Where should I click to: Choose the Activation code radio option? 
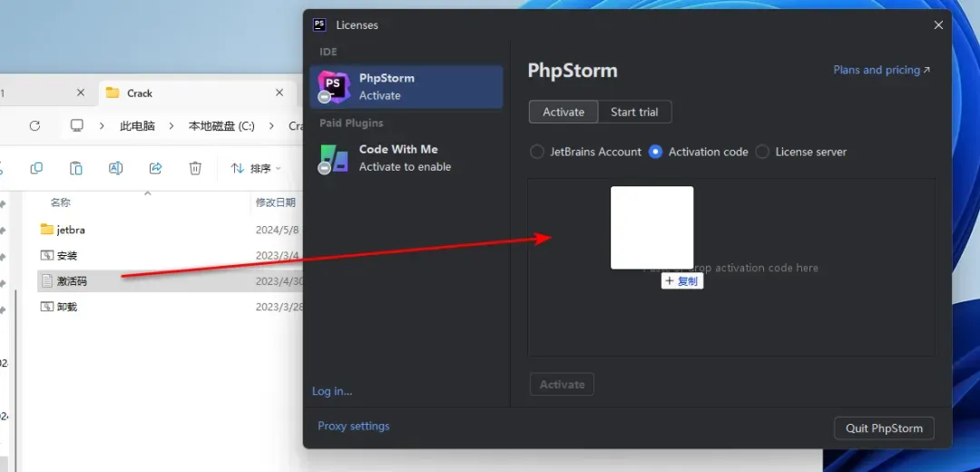[698, 152]
